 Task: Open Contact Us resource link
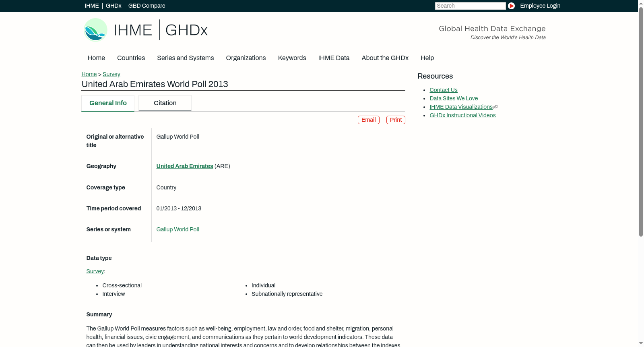pos(444,90)
